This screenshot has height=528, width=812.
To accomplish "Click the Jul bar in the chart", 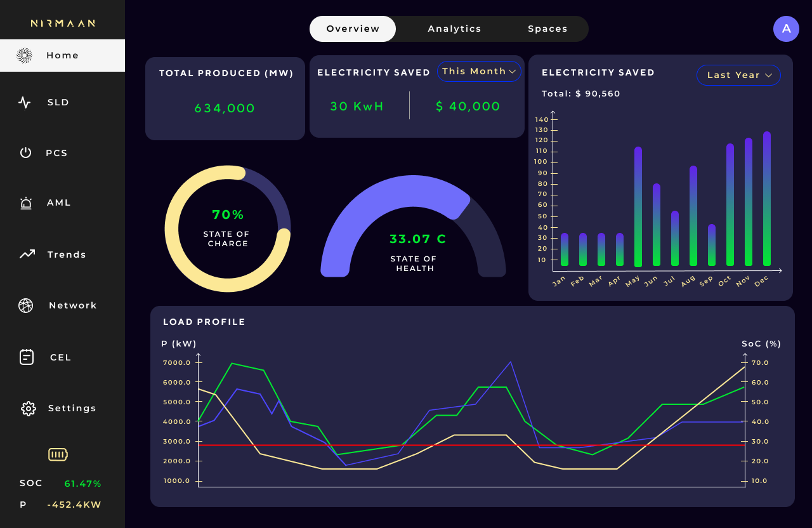I will (x=675, y=239).
